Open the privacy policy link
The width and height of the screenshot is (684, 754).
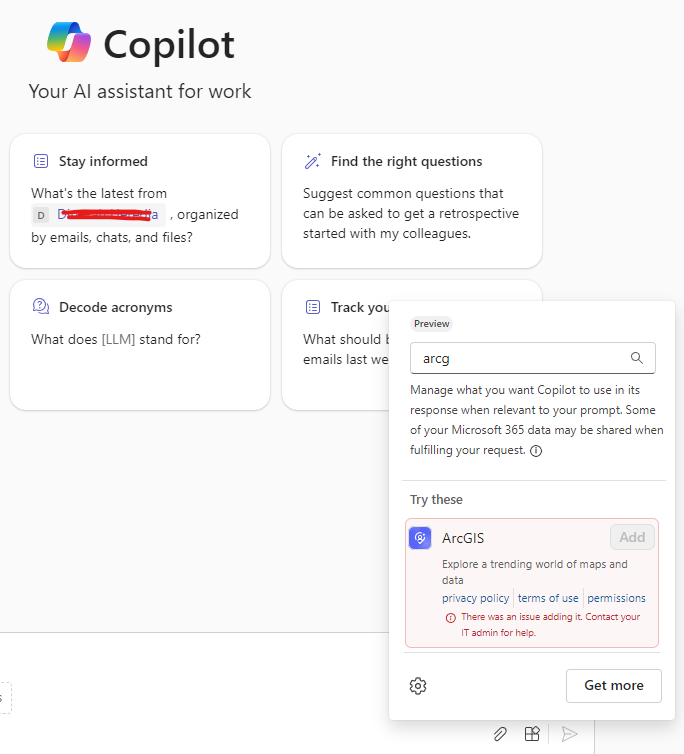point(476,598)
